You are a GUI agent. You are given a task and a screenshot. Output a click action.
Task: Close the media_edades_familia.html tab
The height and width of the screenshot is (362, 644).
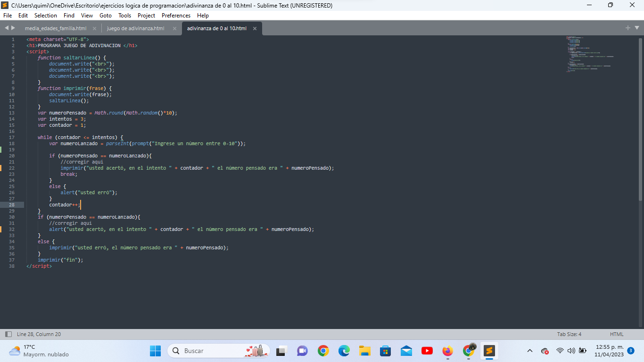tap(94, 28)
